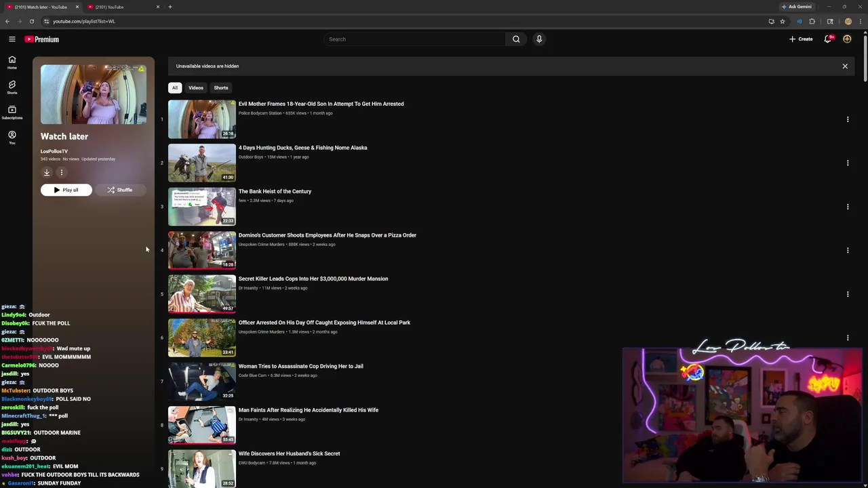Click the address bar URL
This screenshot has height=488, width=868.
[84, 21]
